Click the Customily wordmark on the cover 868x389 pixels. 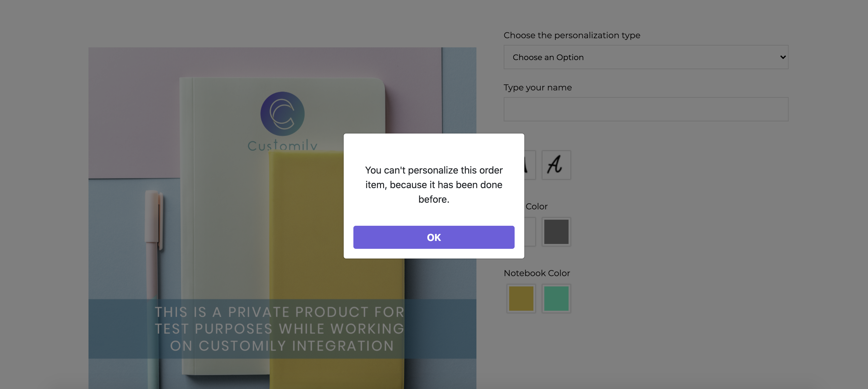[x=282, y=145]
